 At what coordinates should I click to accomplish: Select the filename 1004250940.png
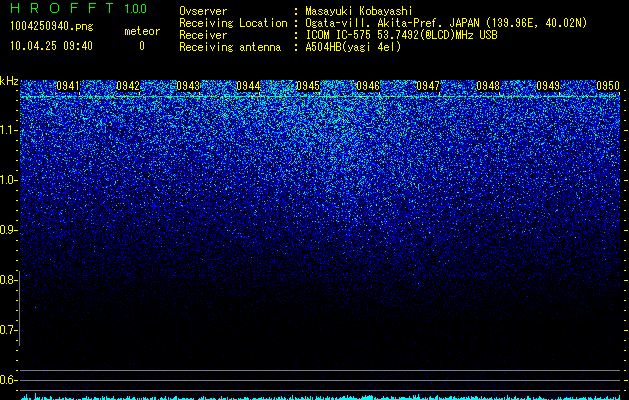click(51, 27)
